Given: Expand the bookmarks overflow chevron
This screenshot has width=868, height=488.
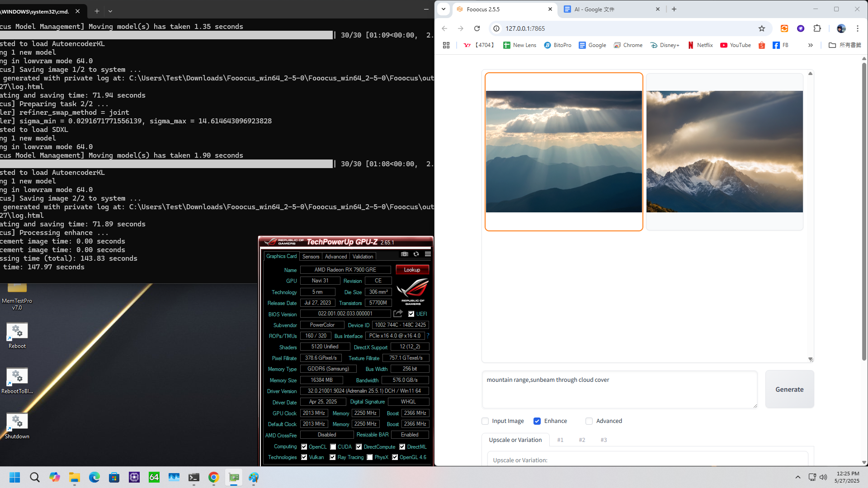Looking at the screenshot, I should [811, 45].
